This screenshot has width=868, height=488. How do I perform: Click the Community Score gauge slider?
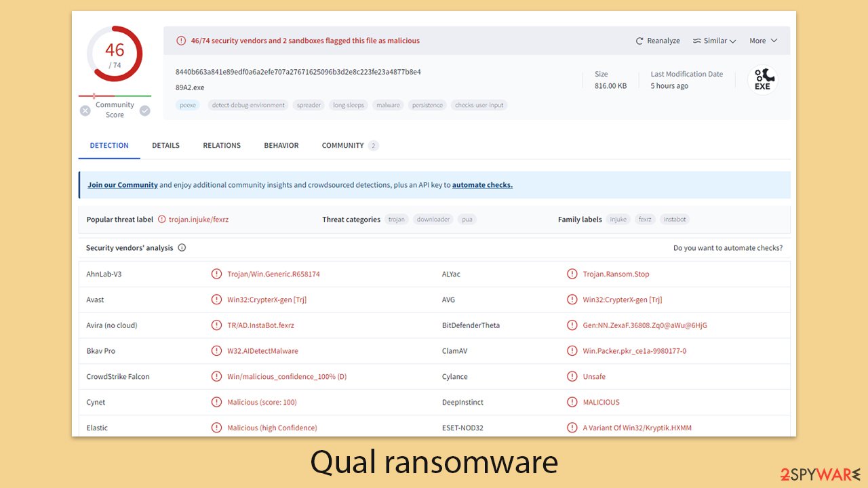(x=94, y=96)
